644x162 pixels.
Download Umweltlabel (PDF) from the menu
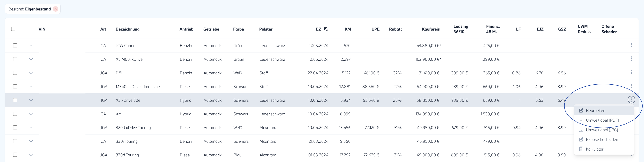point(602,120)
